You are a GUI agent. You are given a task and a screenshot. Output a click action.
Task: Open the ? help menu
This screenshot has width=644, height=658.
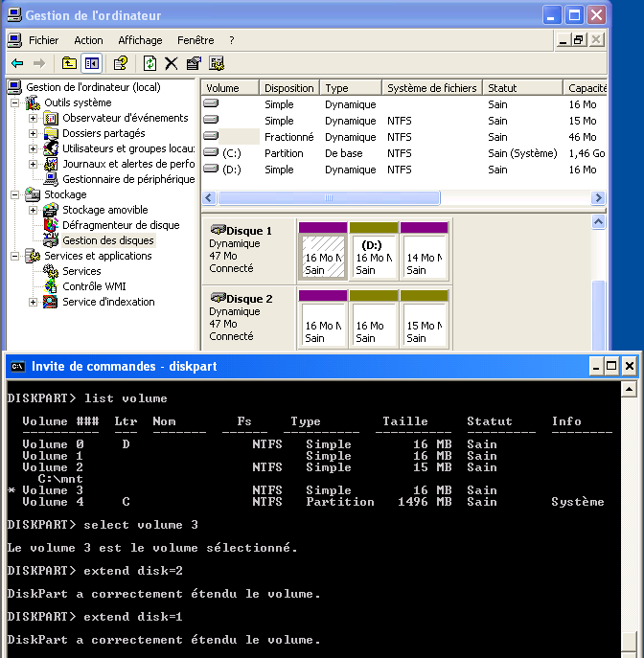coord(232,40)
